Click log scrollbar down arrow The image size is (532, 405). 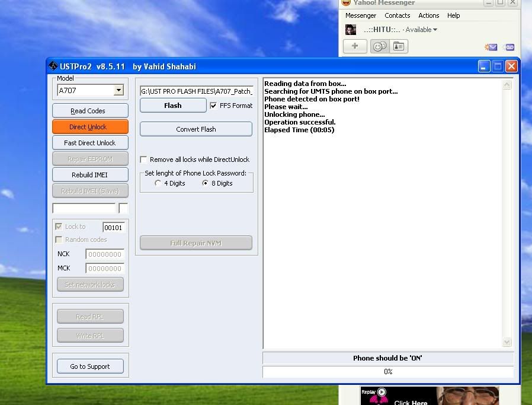point(507,342)
